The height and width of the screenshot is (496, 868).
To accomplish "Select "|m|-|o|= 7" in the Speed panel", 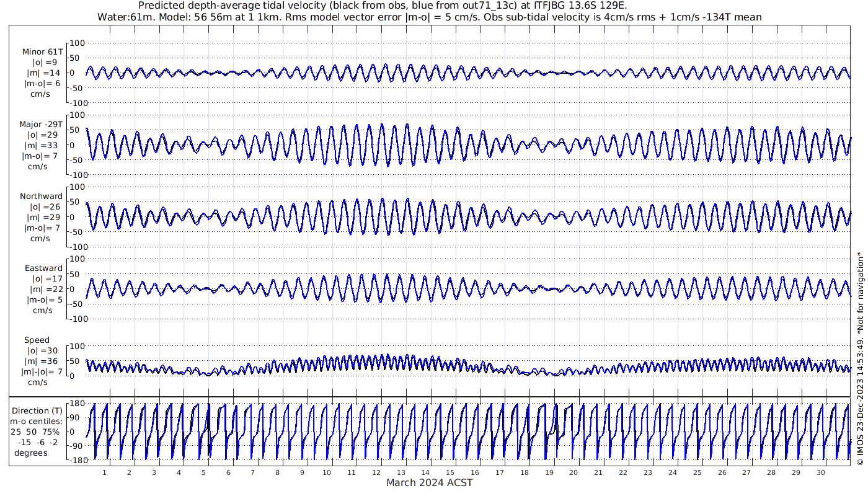I will pos(42,372).
